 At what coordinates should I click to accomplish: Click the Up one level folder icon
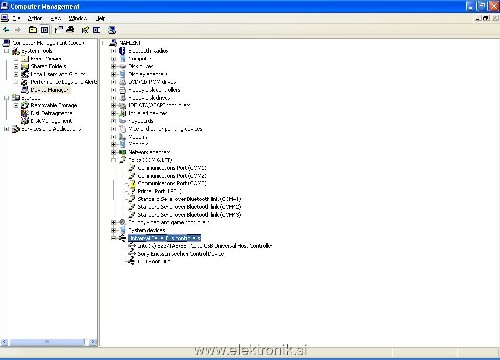point(32,30)
